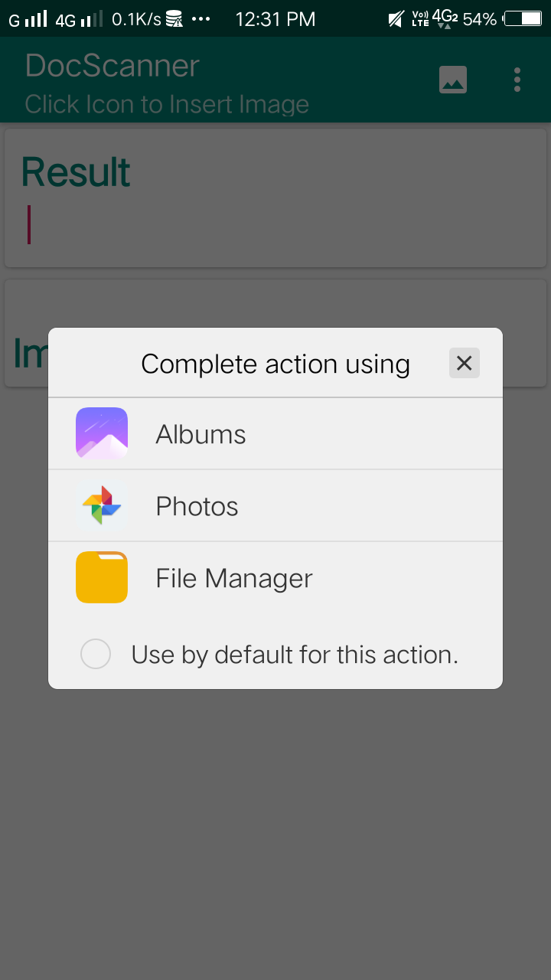Tap the clock in the status bar

275,18
